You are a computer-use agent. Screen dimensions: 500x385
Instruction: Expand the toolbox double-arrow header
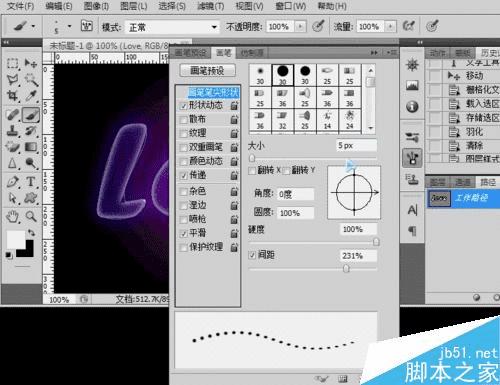6,42
